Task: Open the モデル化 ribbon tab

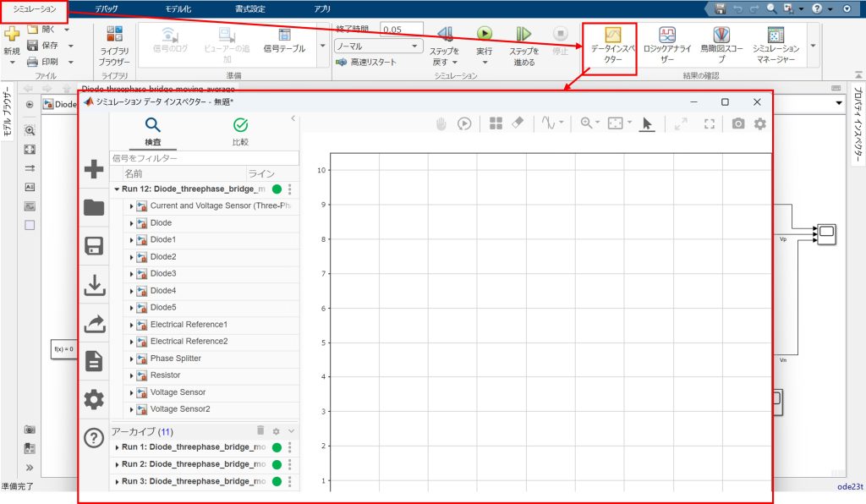Action: tap(178, 8)
